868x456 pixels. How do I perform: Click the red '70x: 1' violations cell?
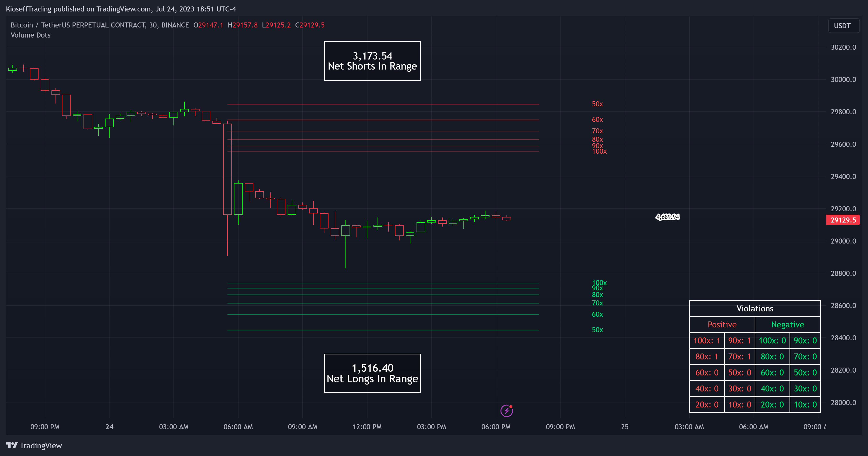tap(739, 357)
